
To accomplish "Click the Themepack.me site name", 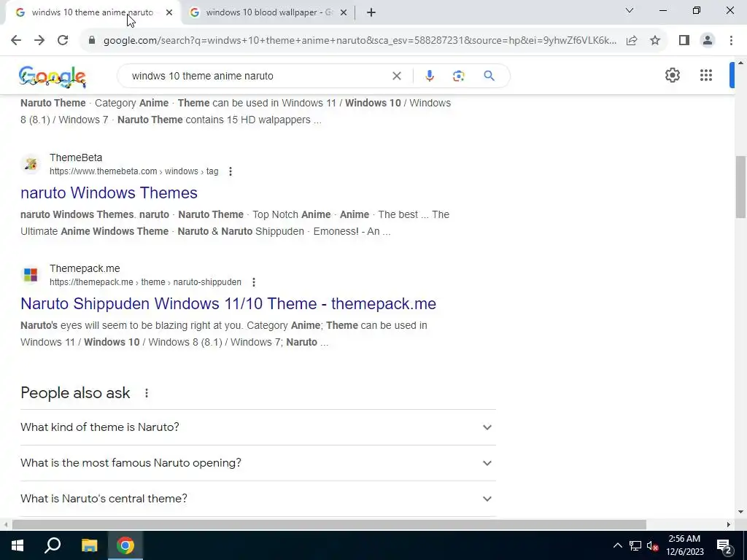I will pyautogui.click(x=85, y=268).
